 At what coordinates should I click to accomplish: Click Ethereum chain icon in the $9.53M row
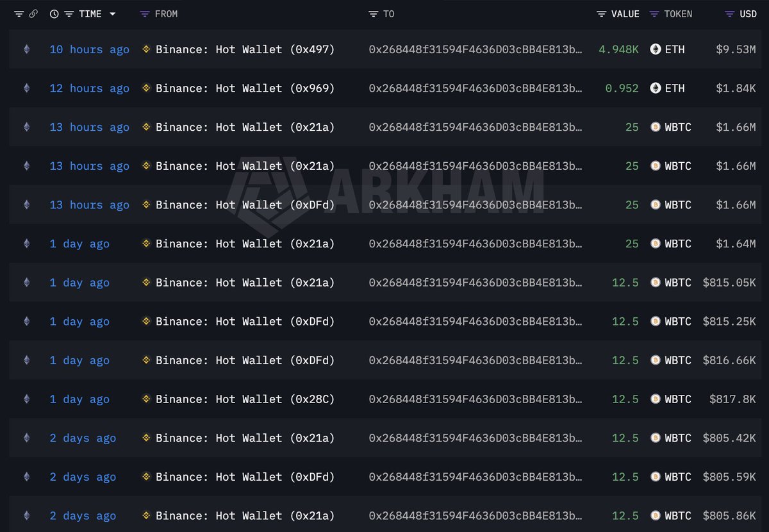coord(26,49)
